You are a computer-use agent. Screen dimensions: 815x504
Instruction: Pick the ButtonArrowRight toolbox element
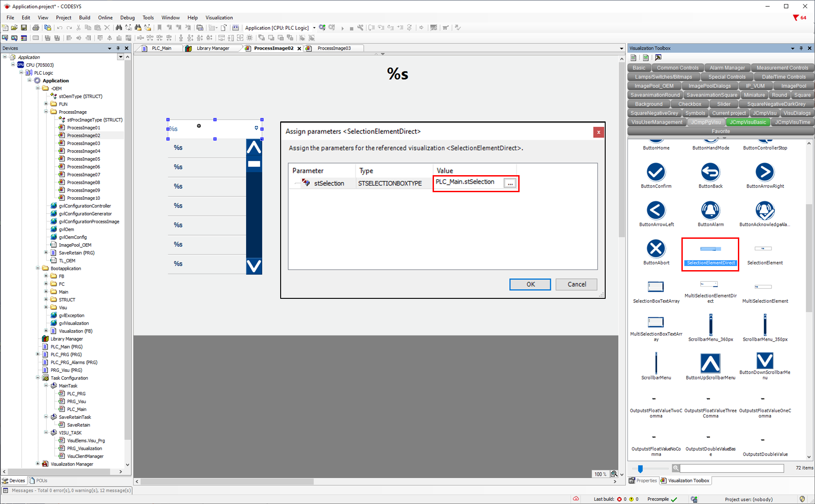click(x=765, y=172)
